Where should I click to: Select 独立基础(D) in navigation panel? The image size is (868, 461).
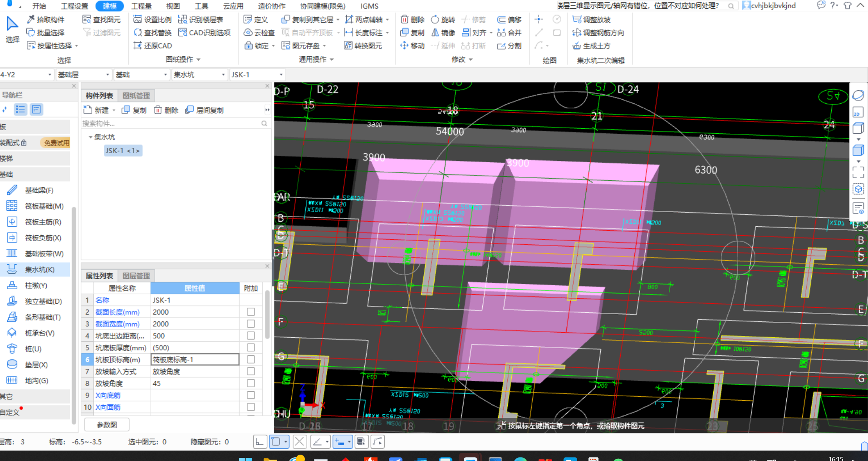click(x=34, y=301)
